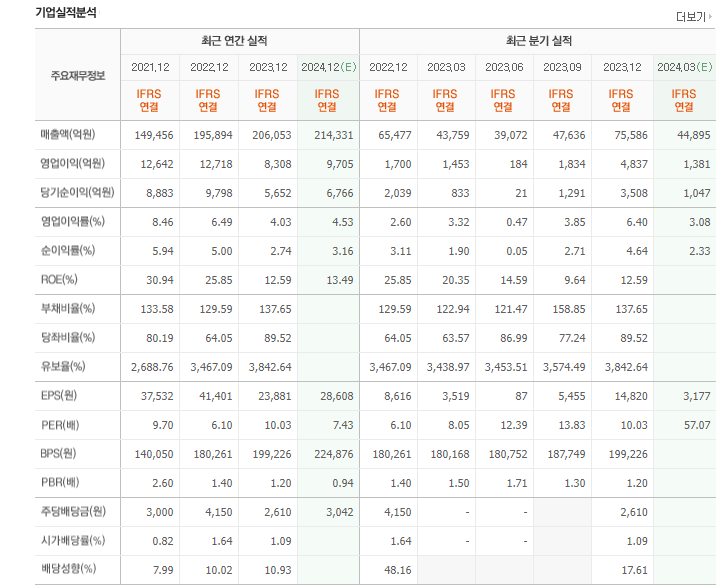
Task: Click the 2021.12 annual column header
Action: 150,67
